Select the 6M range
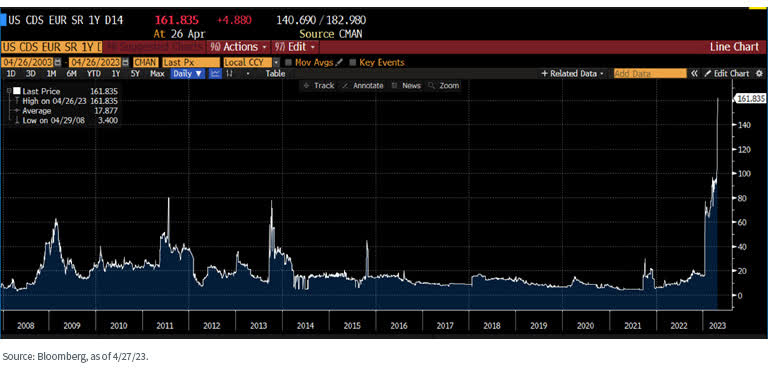The image size is (768, 377). 72,73
